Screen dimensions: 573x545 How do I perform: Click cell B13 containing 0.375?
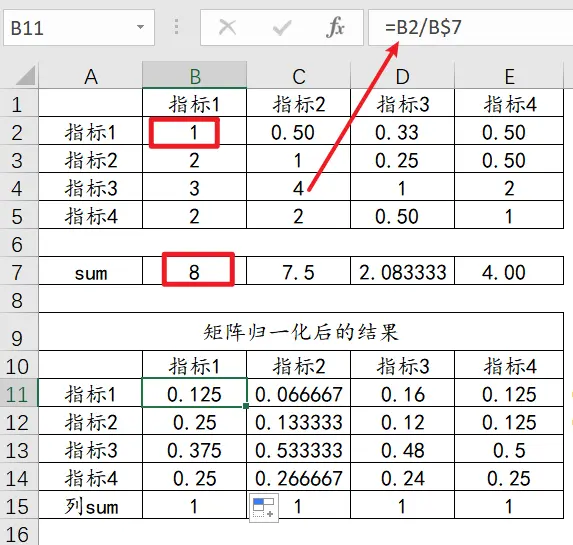point(194,449)
